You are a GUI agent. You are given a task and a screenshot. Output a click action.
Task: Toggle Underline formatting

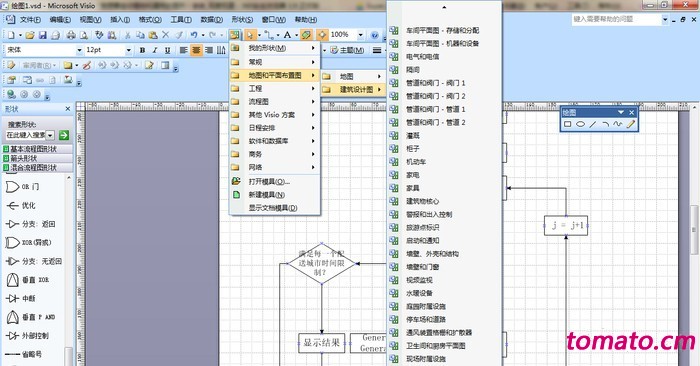(x=167, y=50)
